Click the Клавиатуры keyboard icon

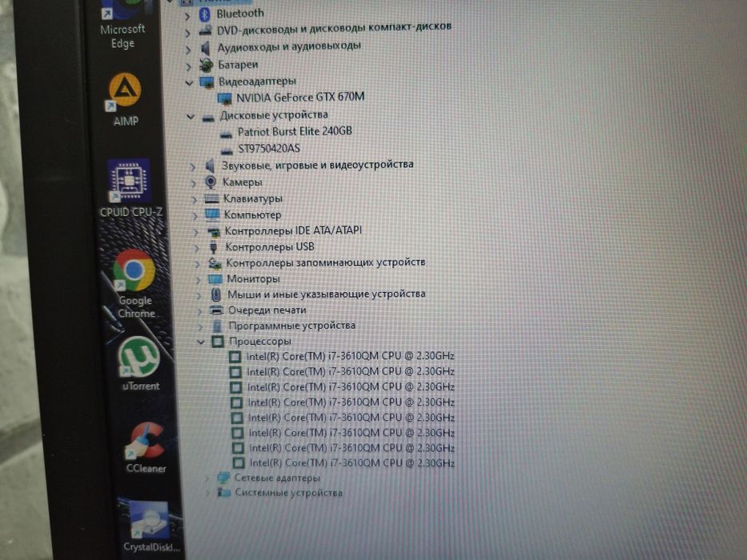(x=211, y=198)
